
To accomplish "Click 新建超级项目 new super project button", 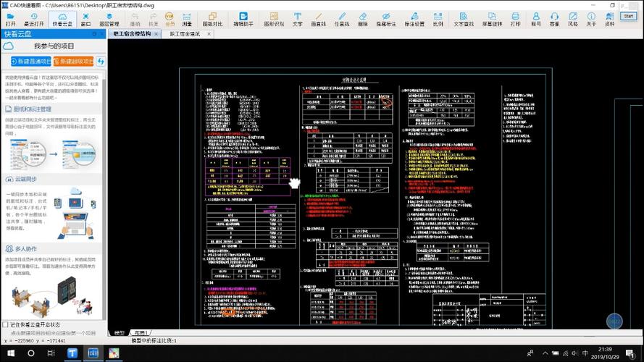I will click(x=73, y=61).
